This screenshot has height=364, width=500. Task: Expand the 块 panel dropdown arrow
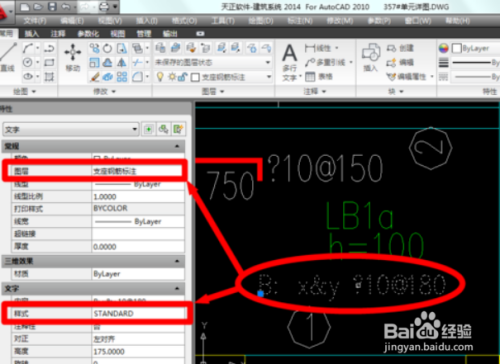pos(401,91)
